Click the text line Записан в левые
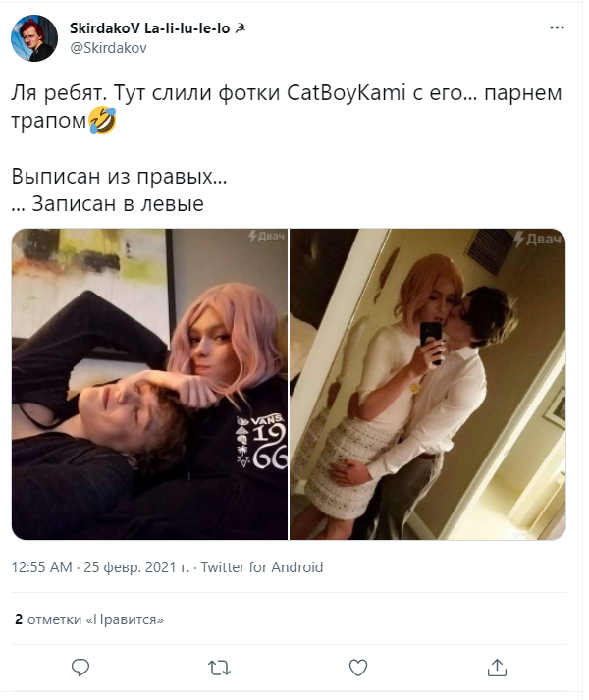 coord(108,204)
